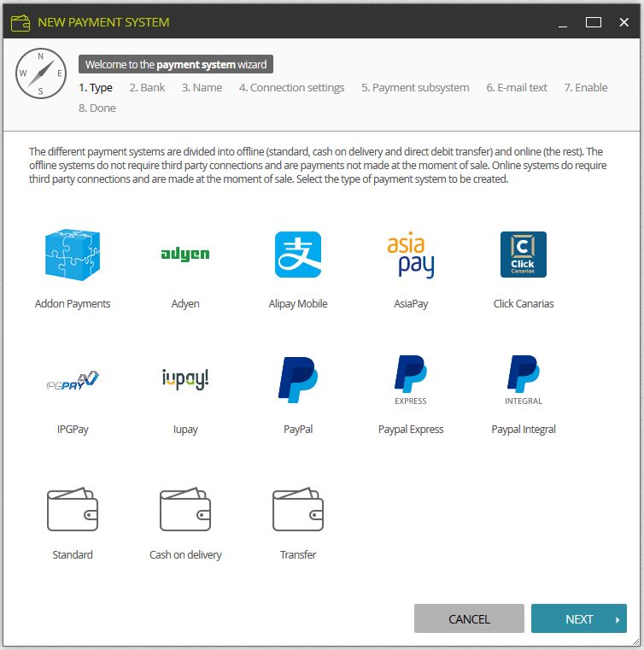Select the Alipay Mobile icon

coord(298,255)
